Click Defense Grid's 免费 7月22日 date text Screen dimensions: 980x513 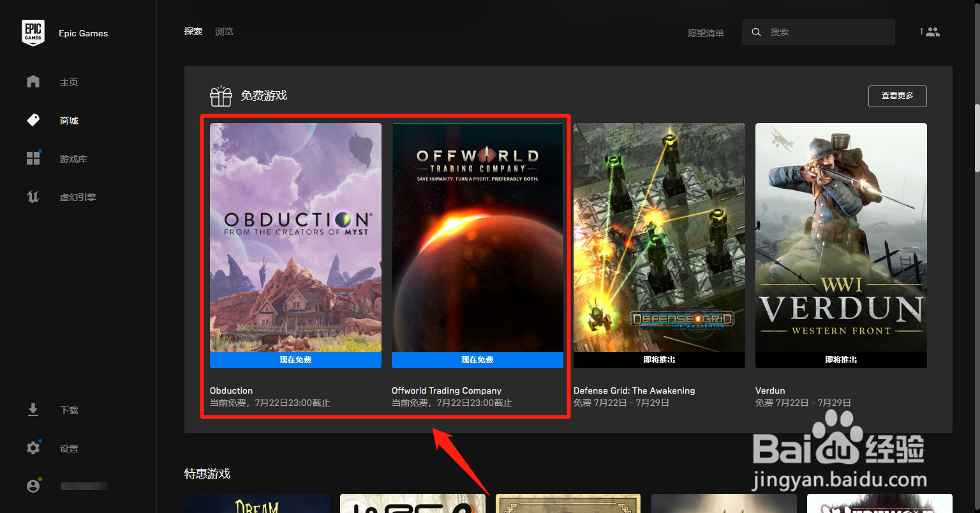coord(621,403)
